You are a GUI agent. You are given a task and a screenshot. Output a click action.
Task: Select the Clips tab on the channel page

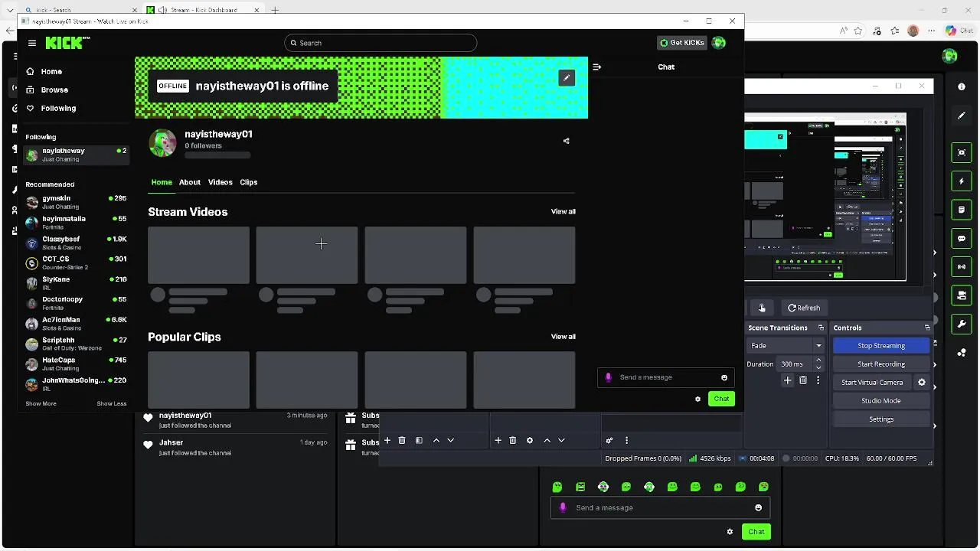pos(249,182)
